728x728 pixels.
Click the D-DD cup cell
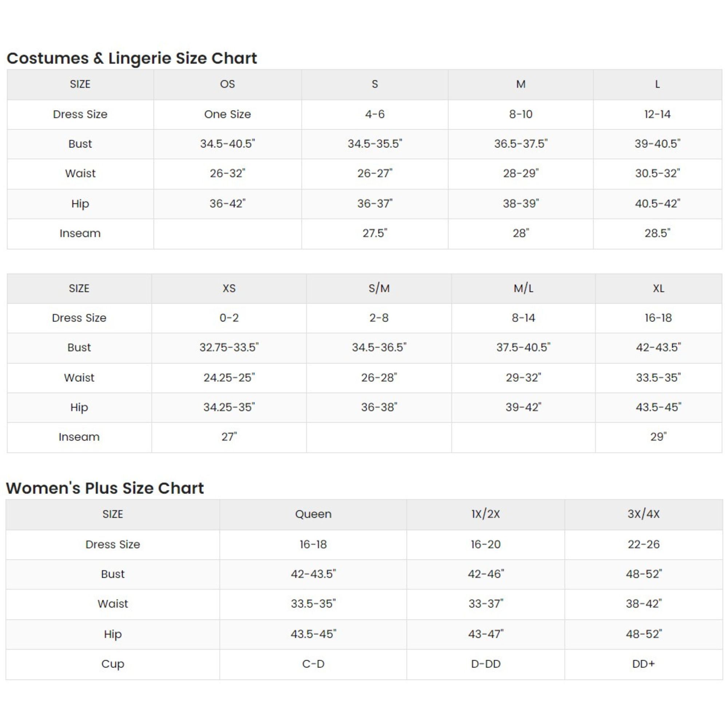485,664
